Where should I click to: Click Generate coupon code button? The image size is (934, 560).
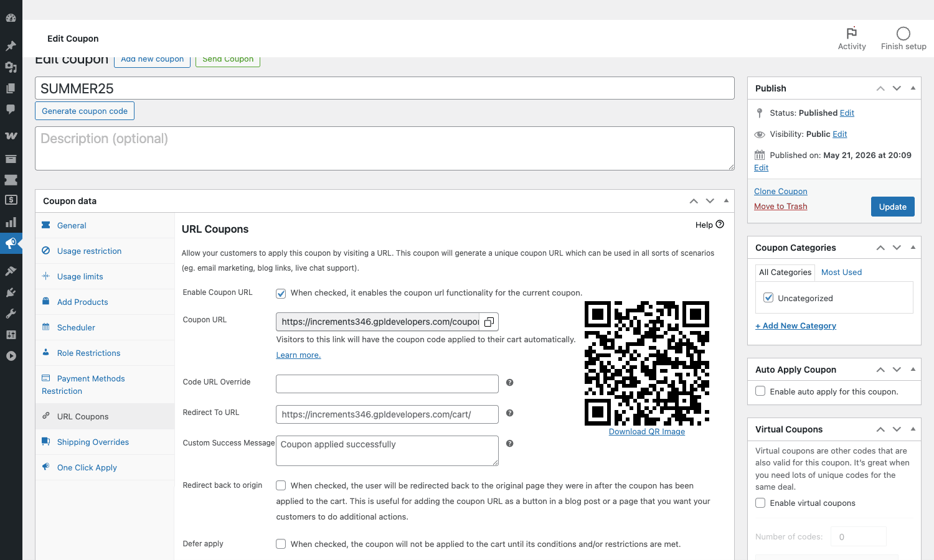click(85, 111)
